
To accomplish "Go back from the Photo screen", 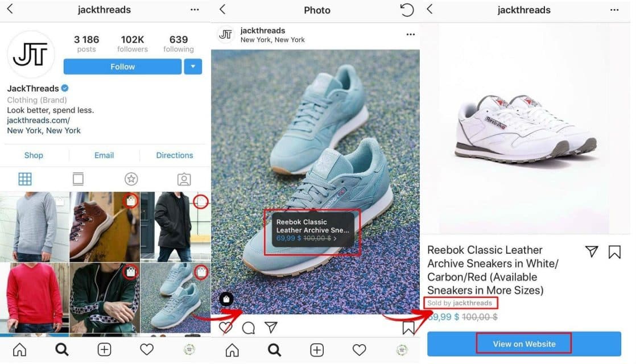I will [222, 9].
